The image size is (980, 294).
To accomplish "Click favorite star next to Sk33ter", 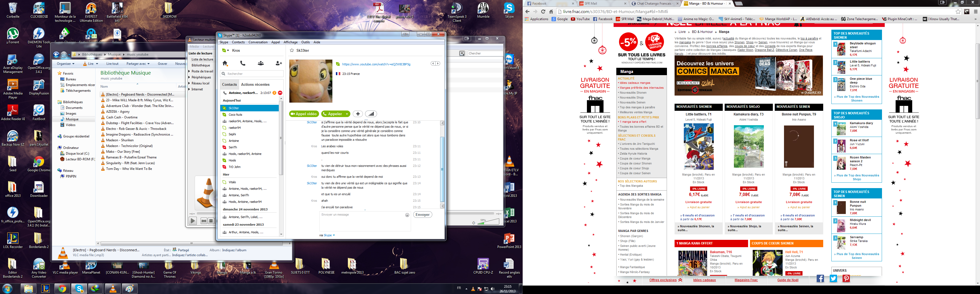I will click(x=292, y=50).
